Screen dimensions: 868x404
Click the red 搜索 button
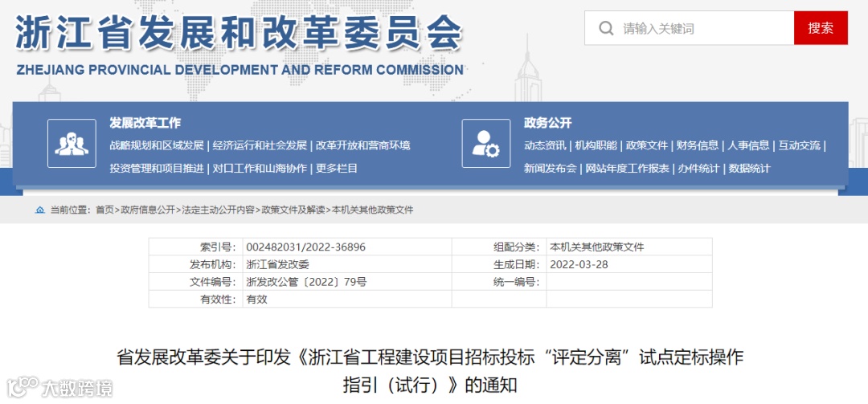[x=821, y=28]
